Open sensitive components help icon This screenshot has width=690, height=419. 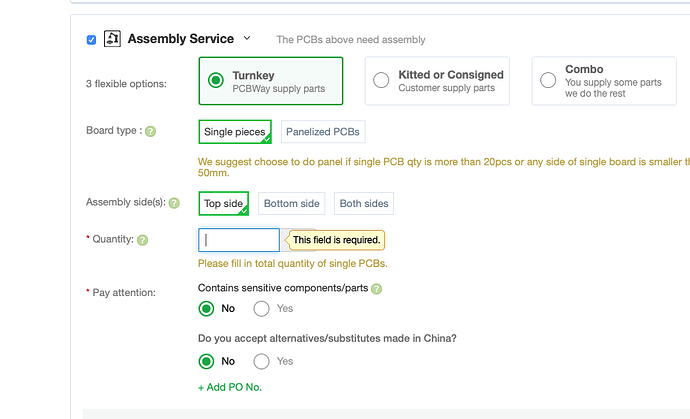tap(376, 289)
